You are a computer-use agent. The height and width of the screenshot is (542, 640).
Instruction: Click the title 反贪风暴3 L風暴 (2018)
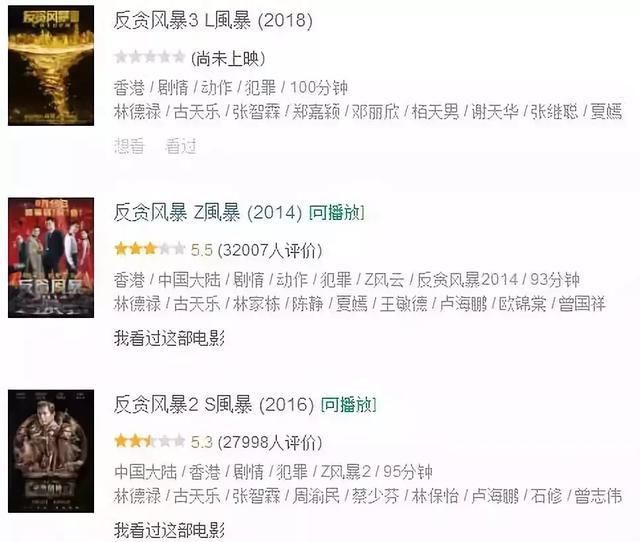click(213, 20)
